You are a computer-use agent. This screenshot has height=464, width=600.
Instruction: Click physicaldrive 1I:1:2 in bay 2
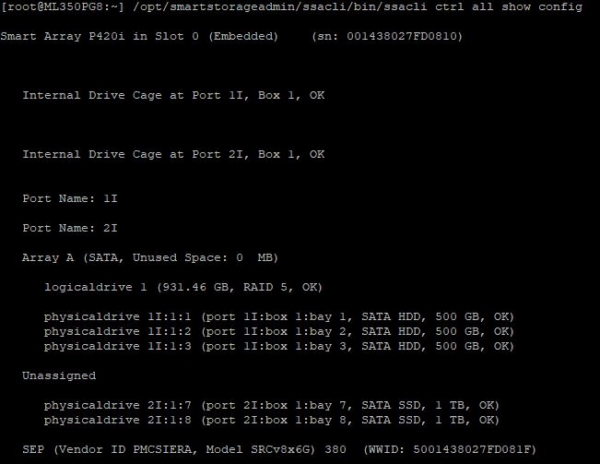click(x=279, y=331)
